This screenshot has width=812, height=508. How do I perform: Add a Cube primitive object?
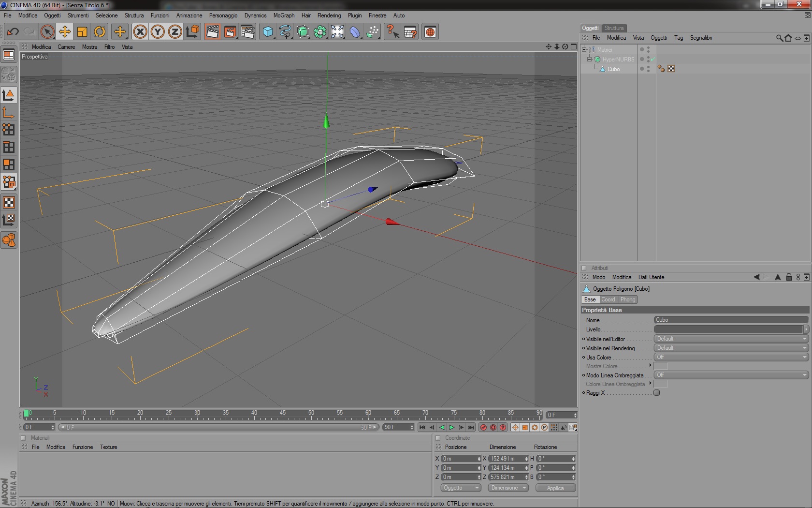[x=268, y=32]
